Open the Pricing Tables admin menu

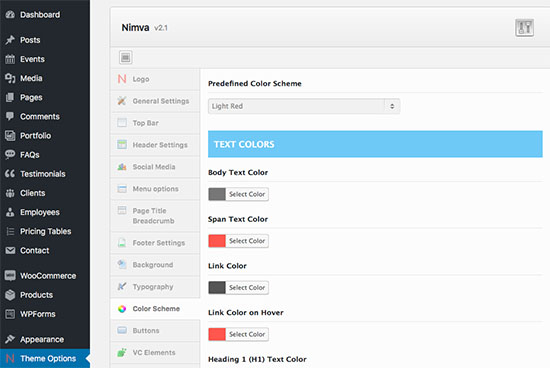point(45,231)
